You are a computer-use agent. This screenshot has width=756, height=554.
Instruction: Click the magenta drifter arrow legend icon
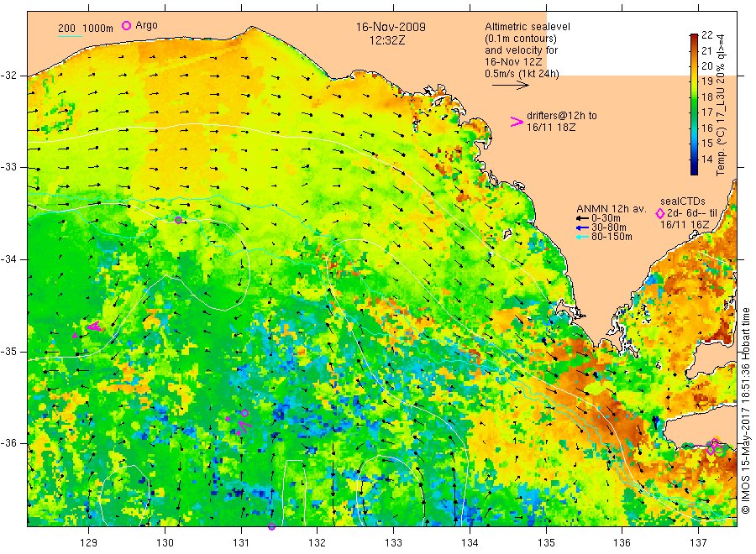point(517,122)
